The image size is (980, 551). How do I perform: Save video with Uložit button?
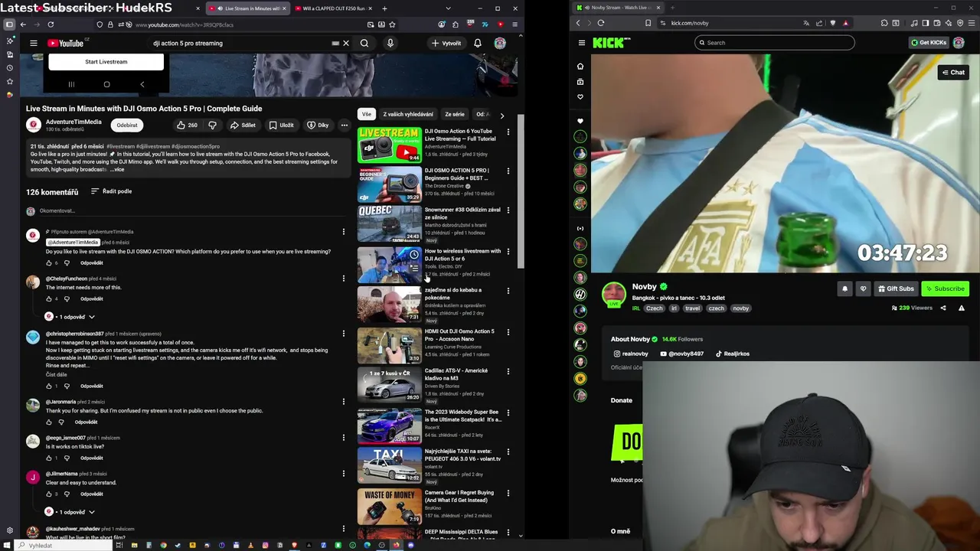click(x=281, y=125)
